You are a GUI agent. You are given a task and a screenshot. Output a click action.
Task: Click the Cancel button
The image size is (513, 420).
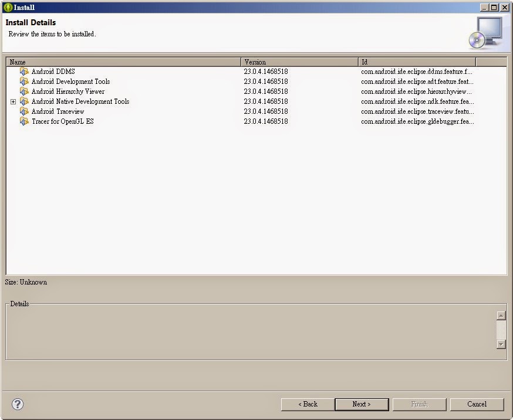tap(477, 404)
